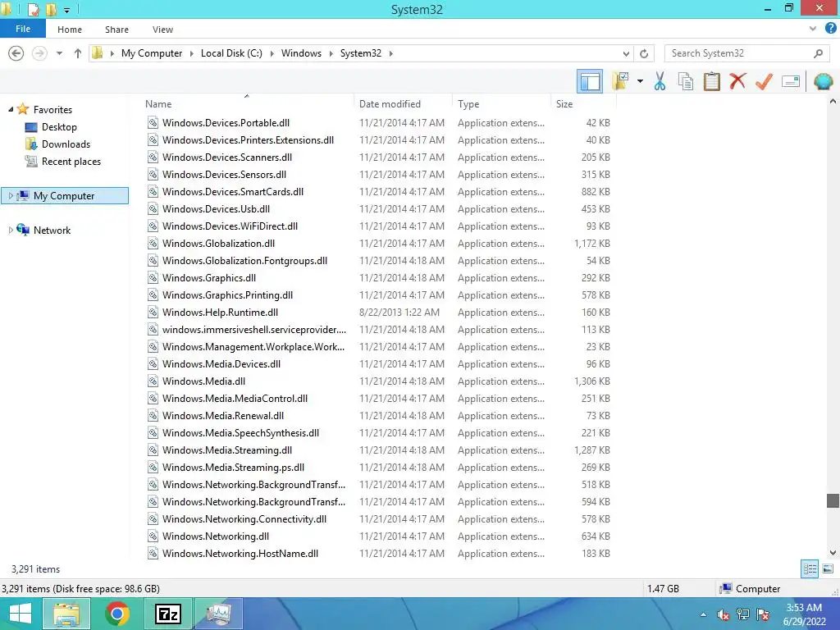Open Customize Quick Access Toolbar dropdown
This screenshot has width=840, height=630.
point(67,10)
